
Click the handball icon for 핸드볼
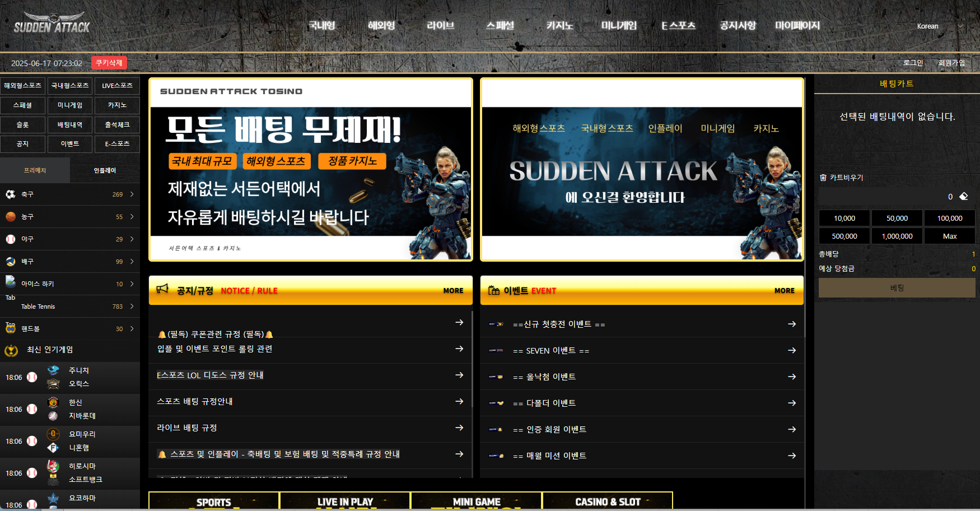coord(11,328)
